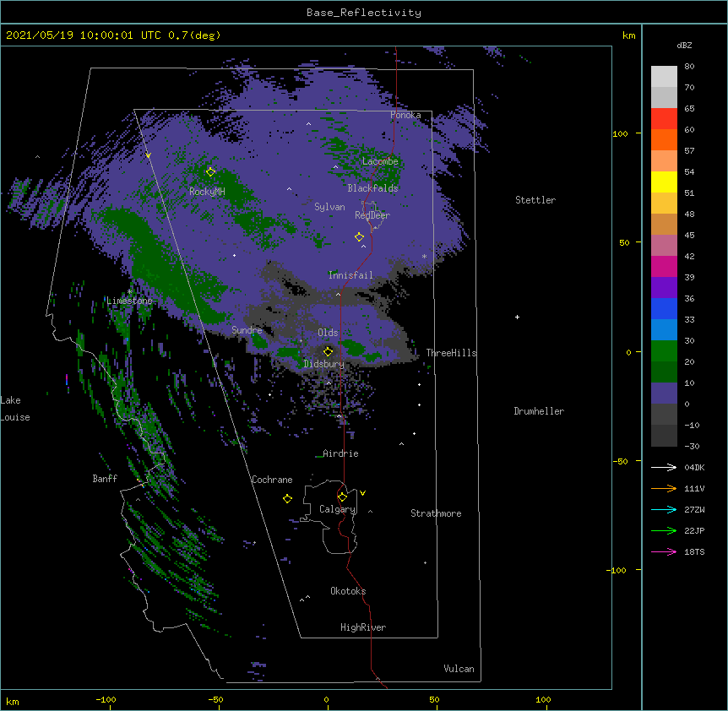Click the Blackfalds label
The width and height of the screenshot is (728, 711).
click(x=372, y=188)
